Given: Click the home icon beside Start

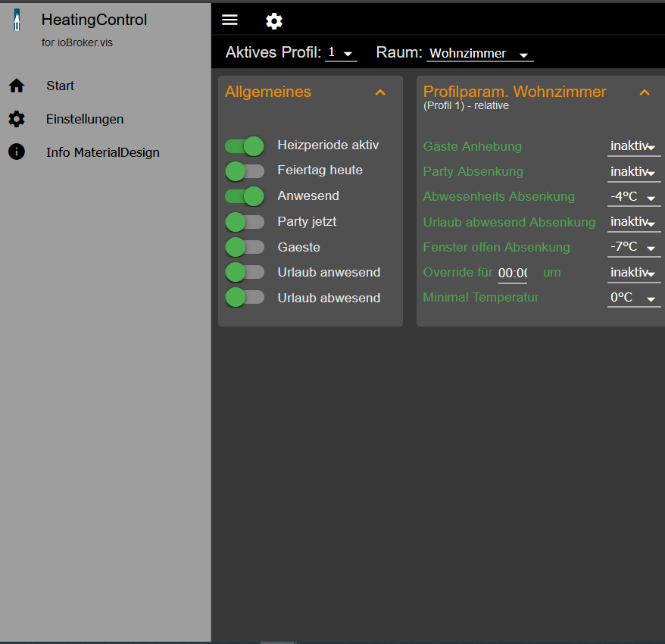Looking at the screenshot, I should tap(17, 86).
